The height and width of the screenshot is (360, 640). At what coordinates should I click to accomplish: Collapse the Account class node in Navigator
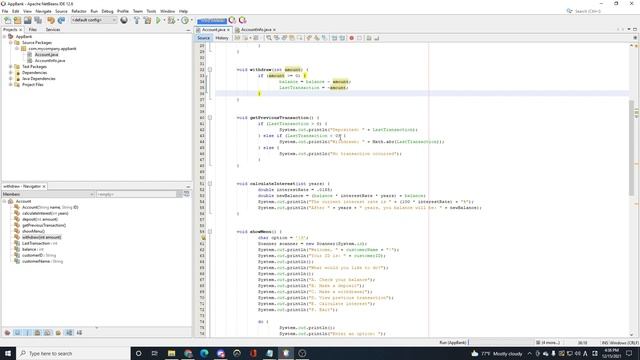(x=4, y=201)
